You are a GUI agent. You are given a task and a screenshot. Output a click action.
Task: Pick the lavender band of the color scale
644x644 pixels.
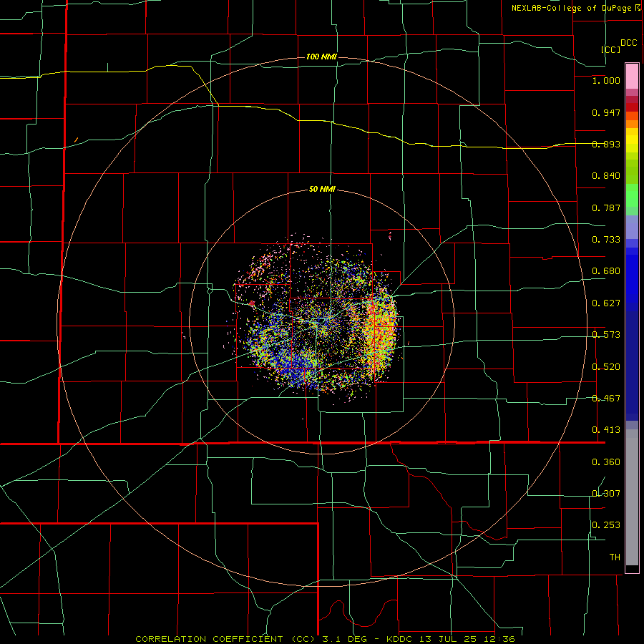[632, 227]
